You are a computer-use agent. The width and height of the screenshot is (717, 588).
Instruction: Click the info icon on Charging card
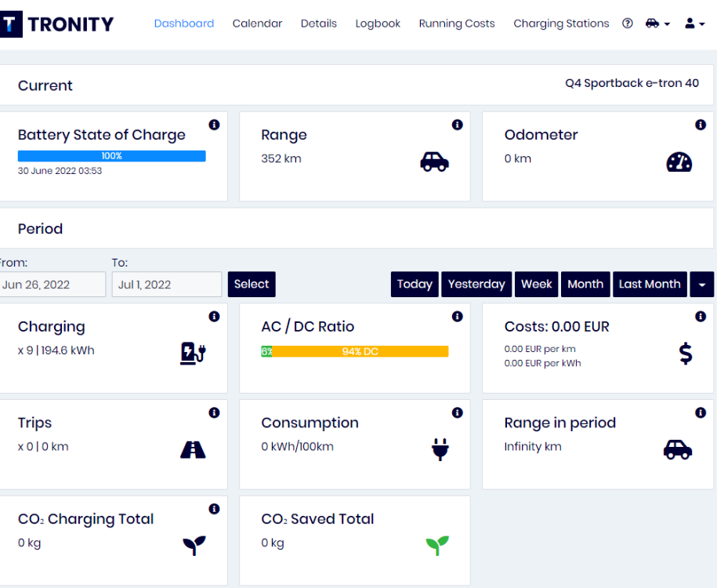click(x=214, y=316)
